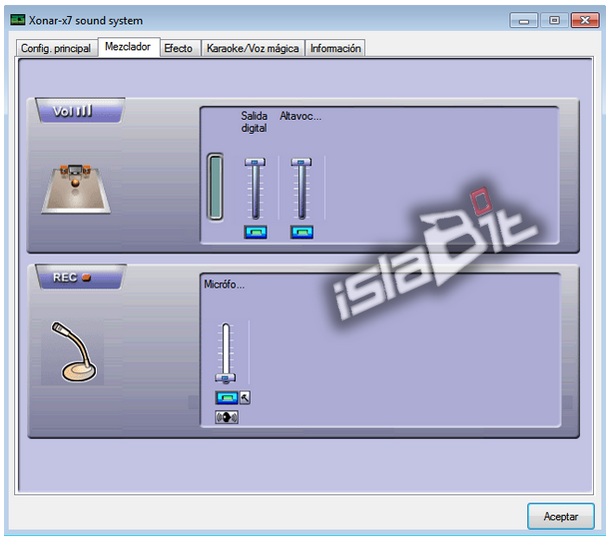Click the Altavoc... channel label

[x=301, y=116]
